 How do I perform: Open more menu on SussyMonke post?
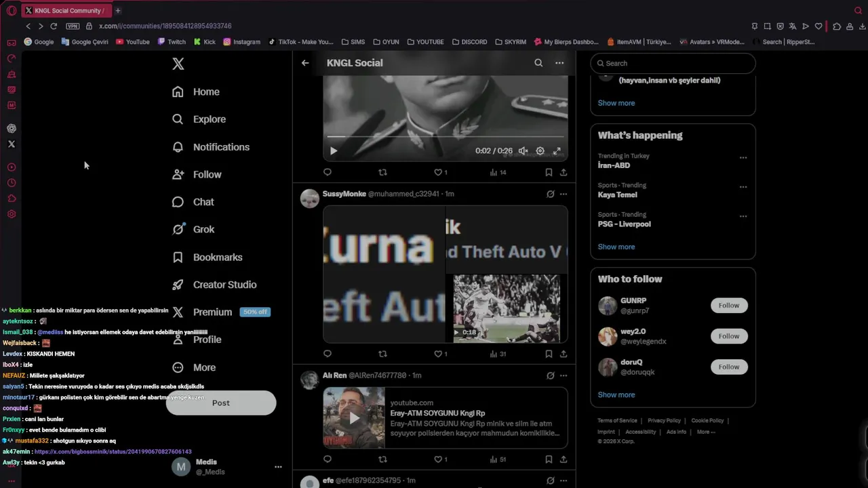pyautogui.click(x=564, y=194)
